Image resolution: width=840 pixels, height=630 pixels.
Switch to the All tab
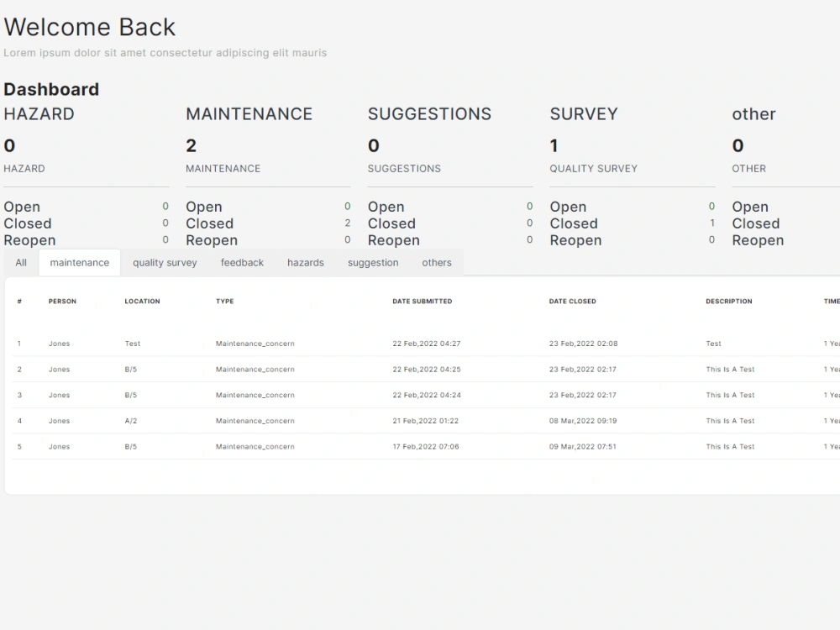pos(21,262)
